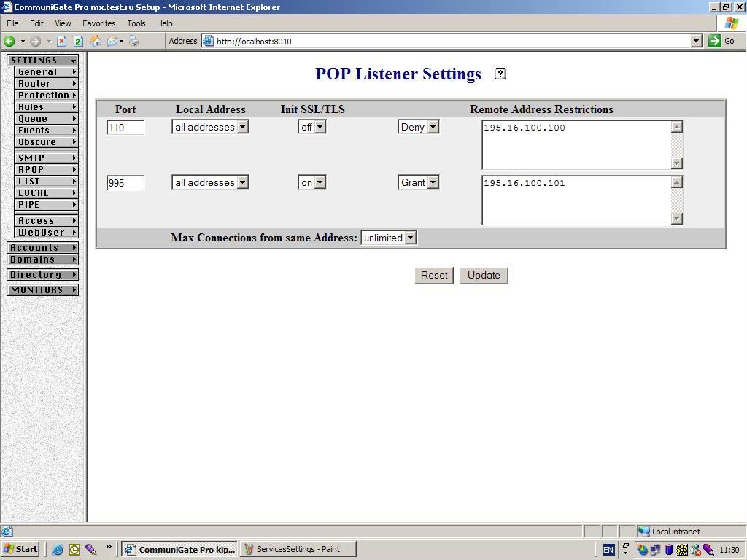Open the File menu
This screenshot has width=747, height=560.
(12, 23)
